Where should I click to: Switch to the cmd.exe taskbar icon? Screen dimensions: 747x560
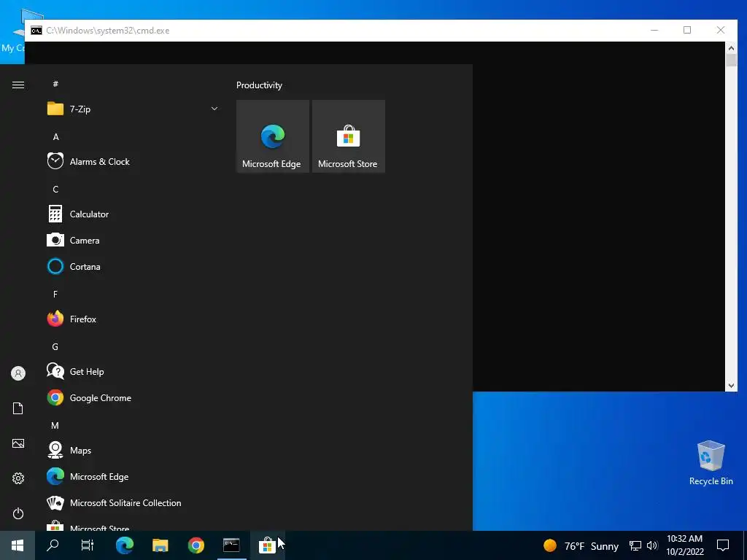[231, 545]
